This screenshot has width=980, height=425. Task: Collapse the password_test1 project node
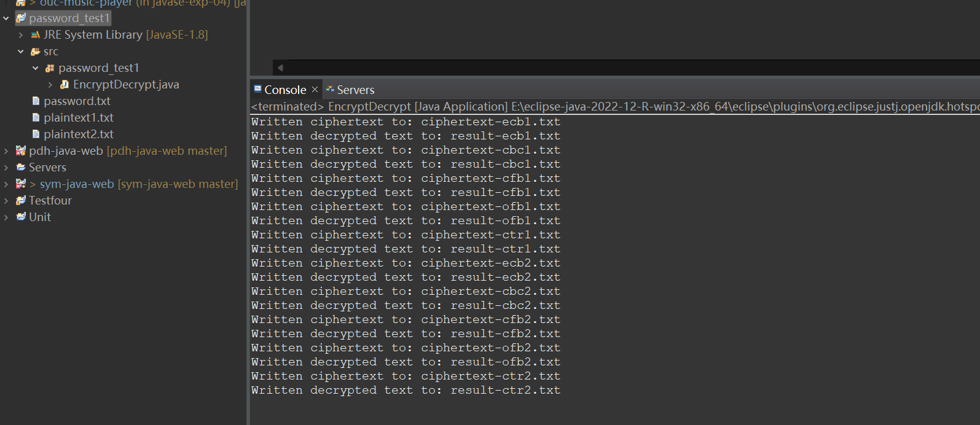tap(6, 18)
